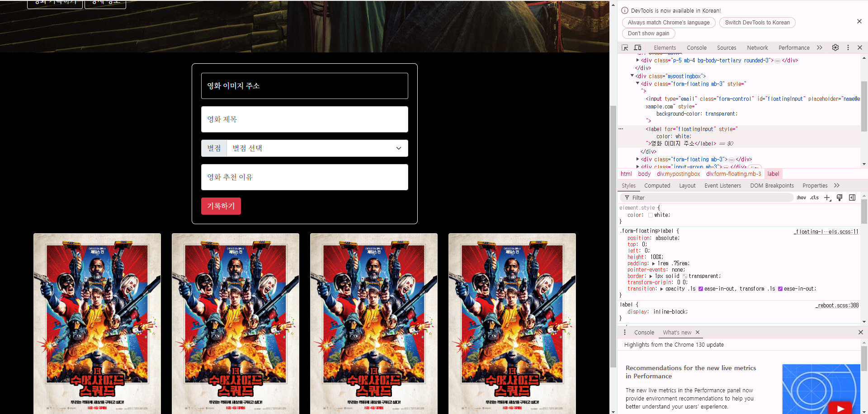The image size is (868, 414).
Task: Toggle the computed styles sidebar icon
Action: point(852,198)
